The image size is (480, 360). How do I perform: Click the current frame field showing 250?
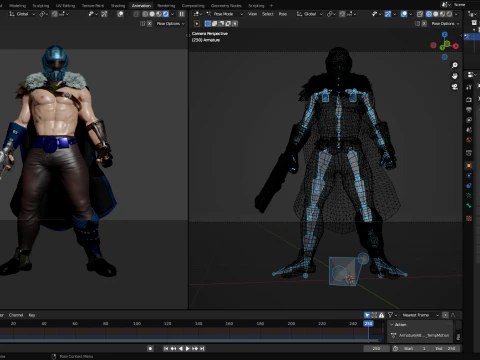coord(376,348)
